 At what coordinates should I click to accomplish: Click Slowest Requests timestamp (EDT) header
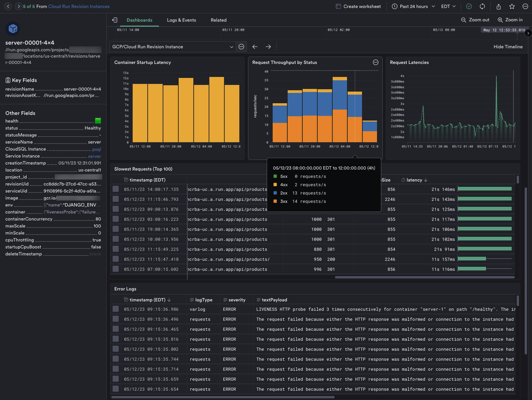click(147, 180)
